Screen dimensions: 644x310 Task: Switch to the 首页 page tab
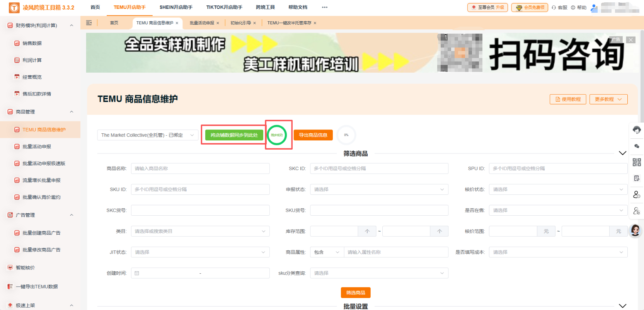pos(114,23)
